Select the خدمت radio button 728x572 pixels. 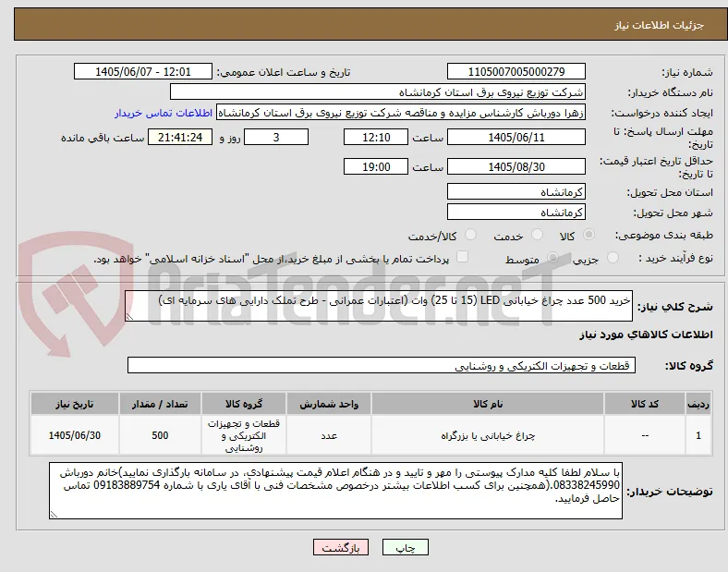coord(537,235)
